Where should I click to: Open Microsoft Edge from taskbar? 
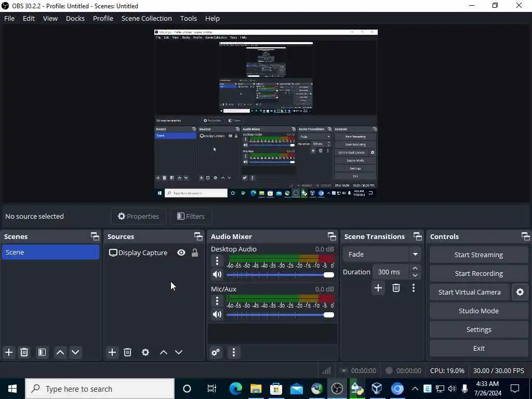[x=235, y=389]
